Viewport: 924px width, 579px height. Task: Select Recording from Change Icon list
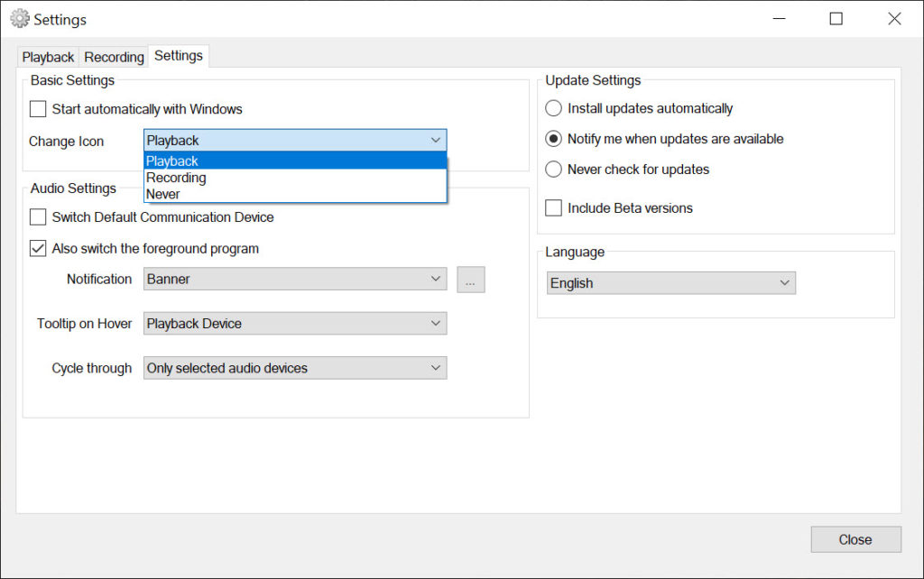[x=176, y=178]
